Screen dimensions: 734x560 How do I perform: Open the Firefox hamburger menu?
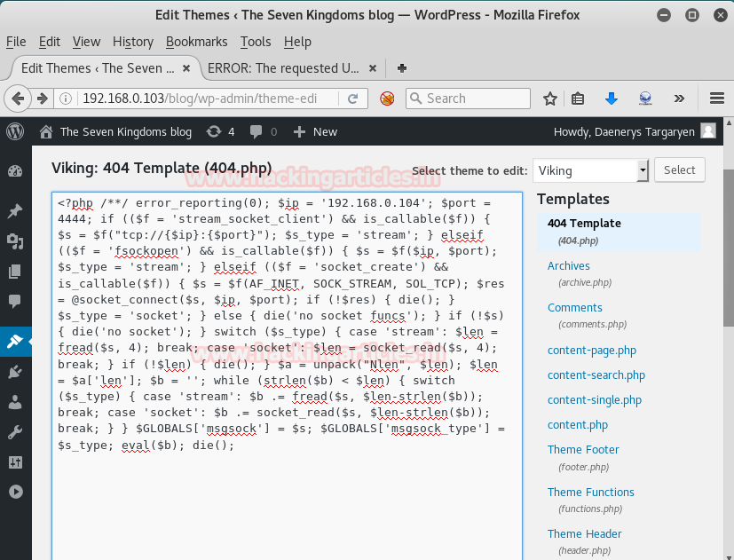(x=717, y=99)
